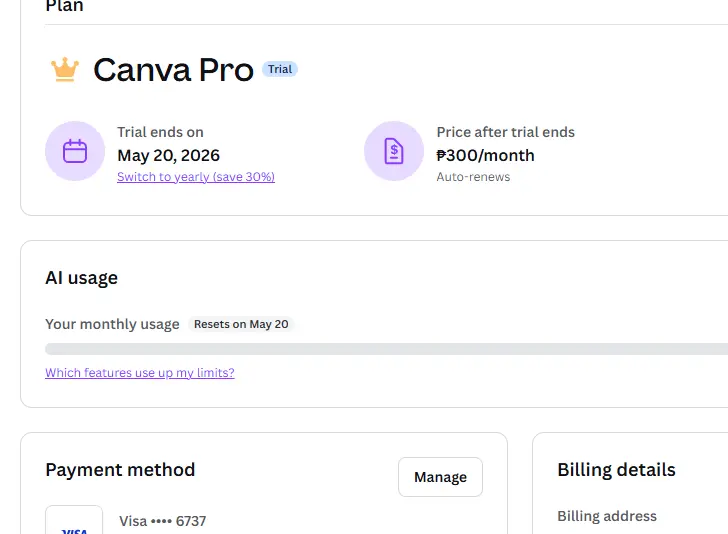Click the Resets on May 20 badge
The image size is (728, 534).
coord(241,324)
